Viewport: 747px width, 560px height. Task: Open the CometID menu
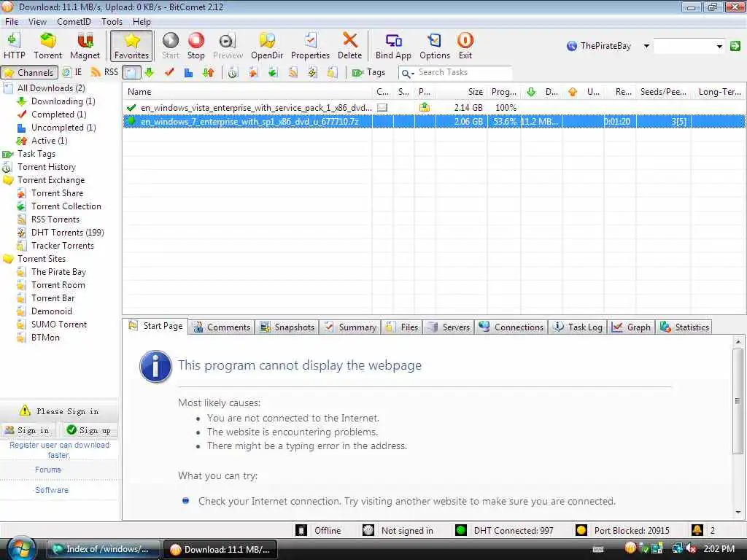click(x=74, y=22)
